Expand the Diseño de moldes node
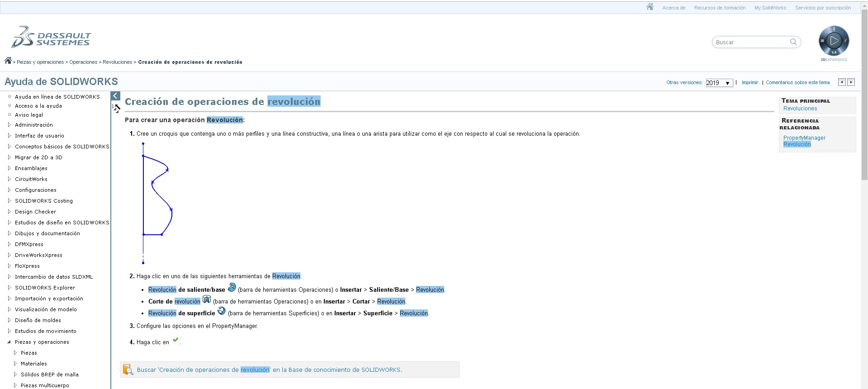The height and width of the screenshot is (389, 868). (9, 320)
